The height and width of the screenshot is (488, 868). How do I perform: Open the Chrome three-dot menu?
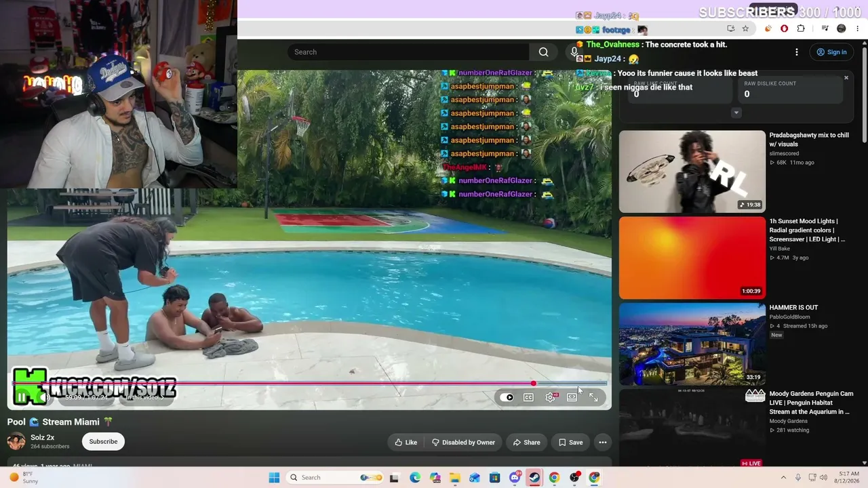858,28
